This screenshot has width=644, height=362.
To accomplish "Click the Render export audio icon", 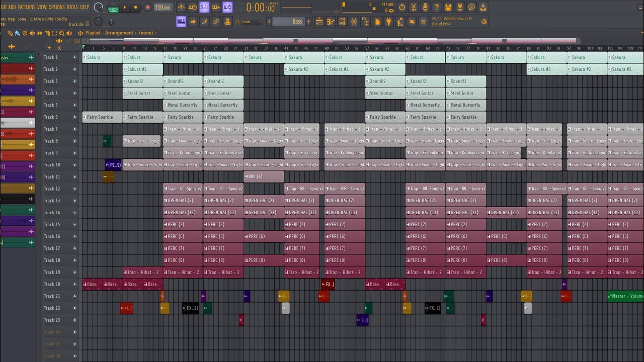I will [x=460, y=7].
